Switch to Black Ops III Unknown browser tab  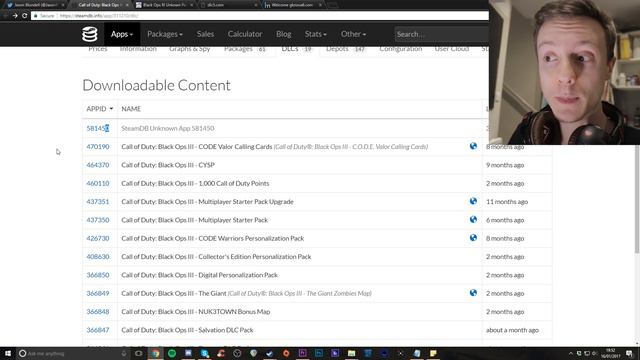pyautogui.click(x=163, y=5)
